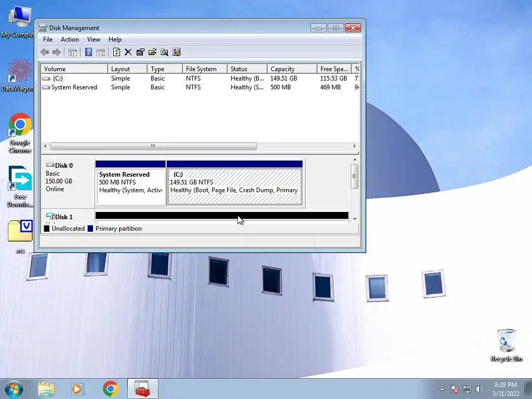Click the toolbox app taskbar button
The height and width of the screenshot is (399, 532).
point(143,389)
